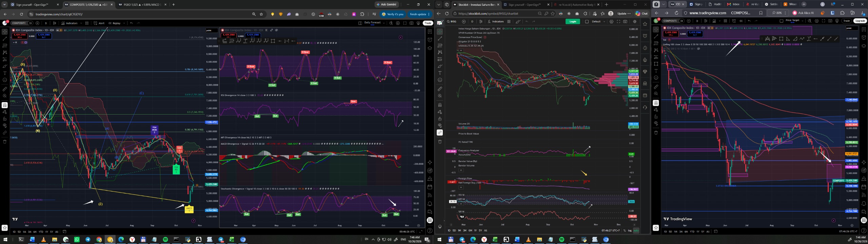Bookmark this page star icon in Chrome

[x=261, y=14]
